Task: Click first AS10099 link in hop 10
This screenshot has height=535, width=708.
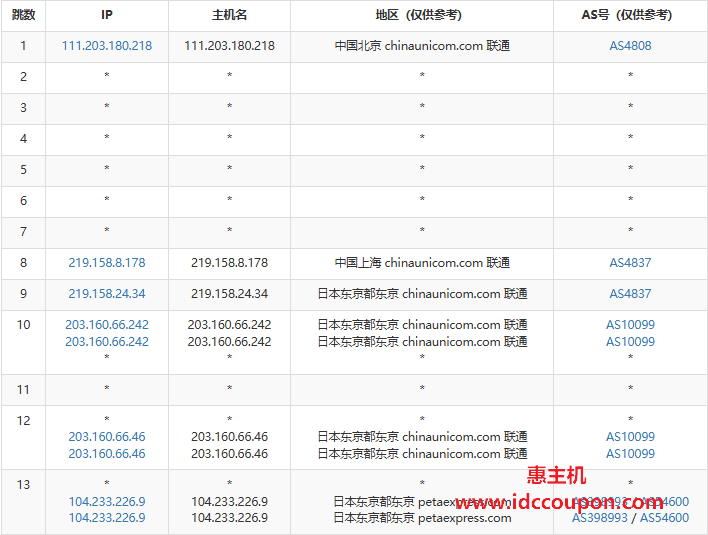Action: pyautogui.click(x=630, y=325)
